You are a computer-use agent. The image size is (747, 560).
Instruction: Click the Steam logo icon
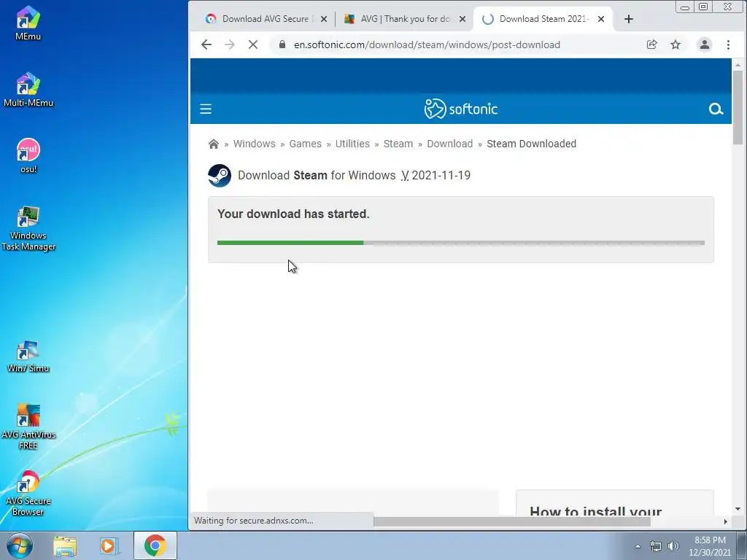coord(220,176)
